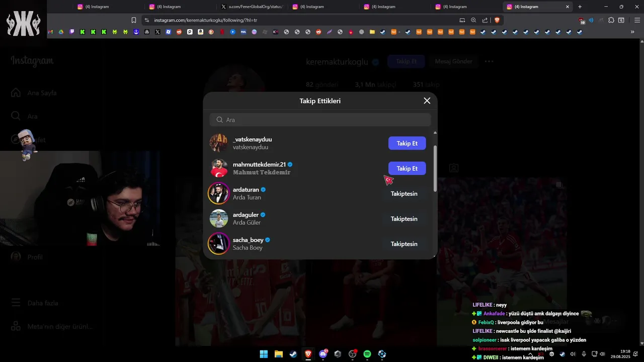Open the Windows Start menu

coord(264,354)
